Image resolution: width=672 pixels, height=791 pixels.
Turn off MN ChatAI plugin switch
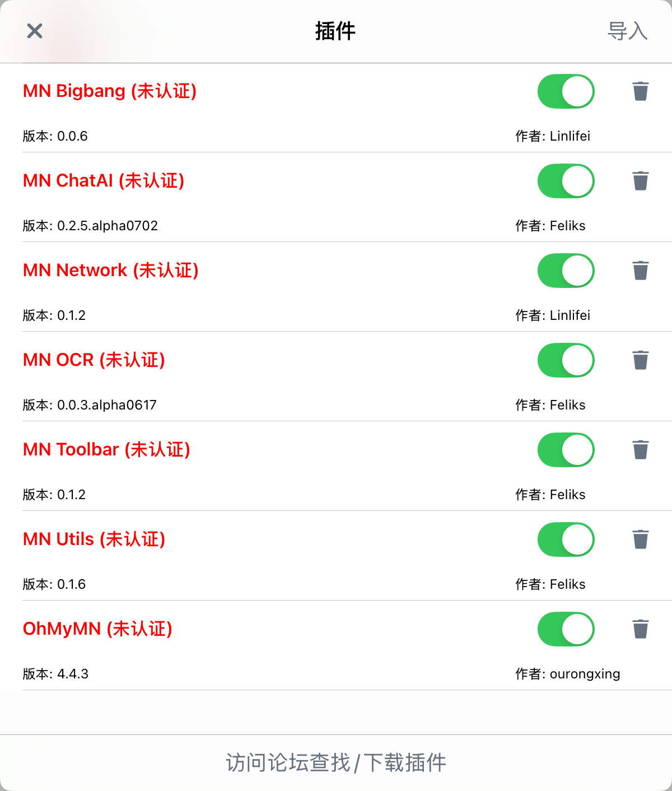566,181
